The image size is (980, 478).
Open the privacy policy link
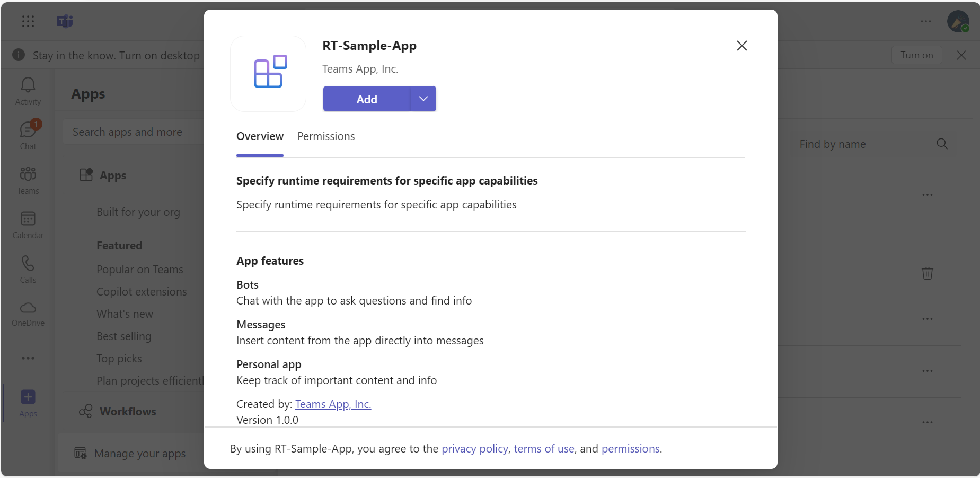475,449
